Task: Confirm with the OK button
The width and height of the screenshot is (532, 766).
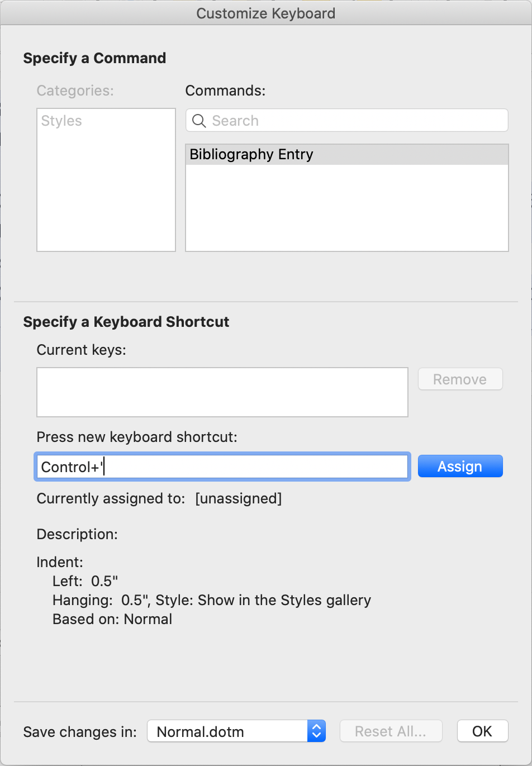Action: click(x=482, y=731)
